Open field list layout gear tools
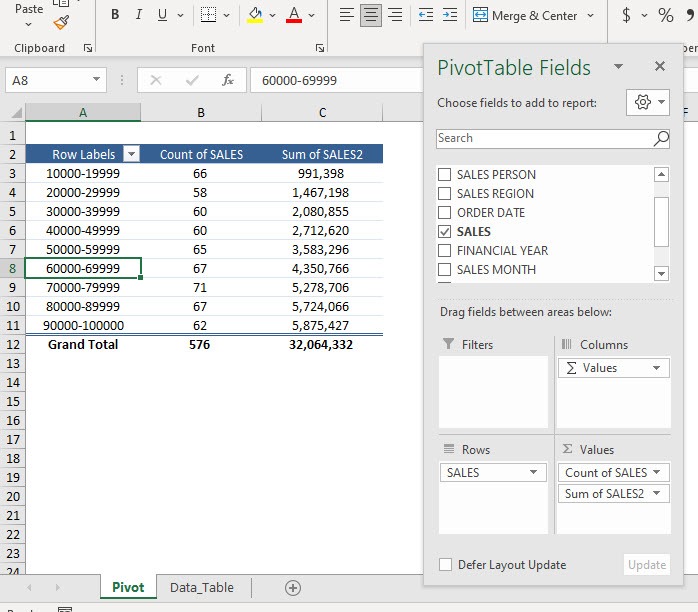 pyautogui.click(x=648, y=102)
